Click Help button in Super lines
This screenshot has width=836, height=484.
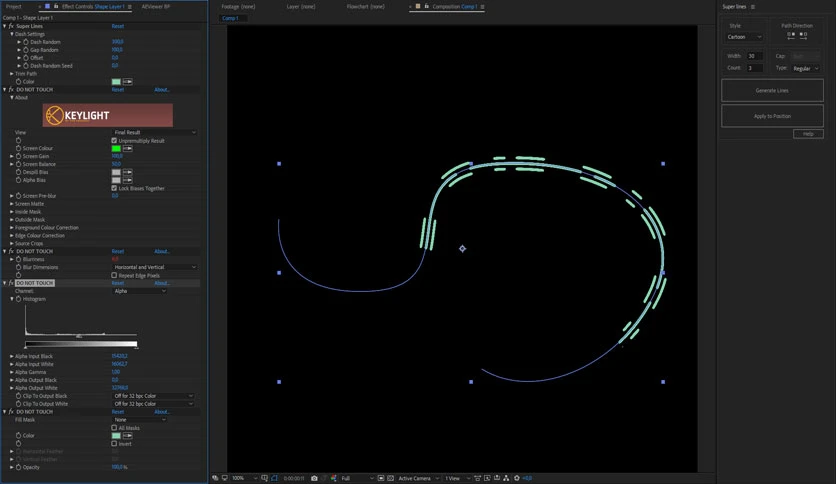coord(808,134)
